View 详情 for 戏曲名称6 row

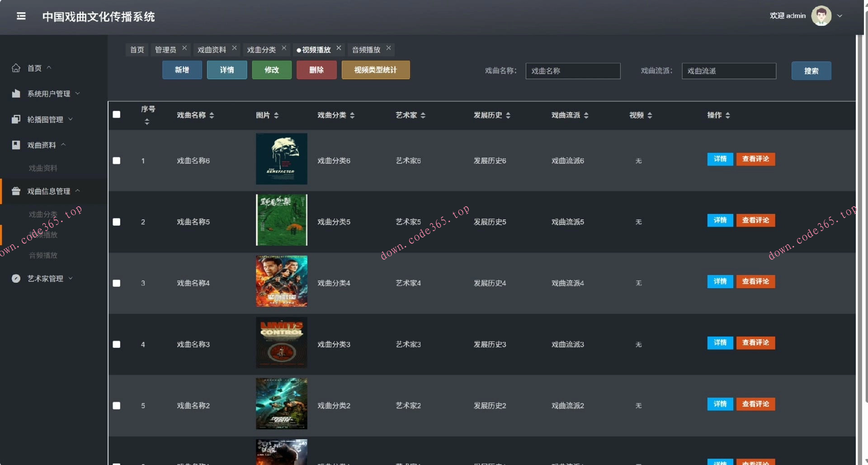720,159
